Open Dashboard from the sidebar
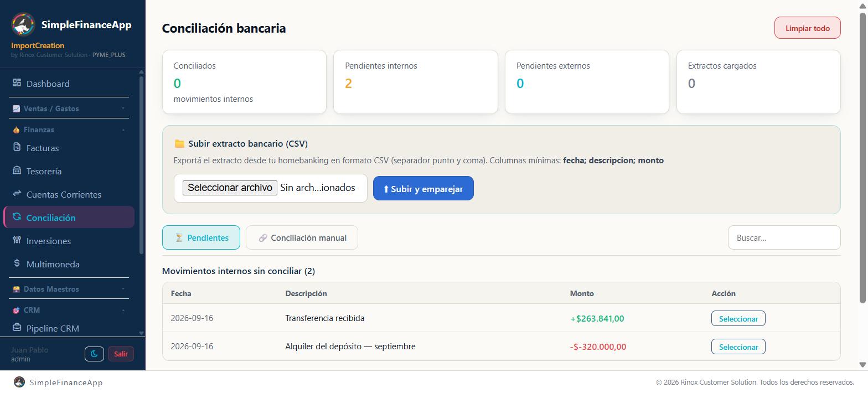The width and height of the screenshot is (868, 393). tap(69, 84)
